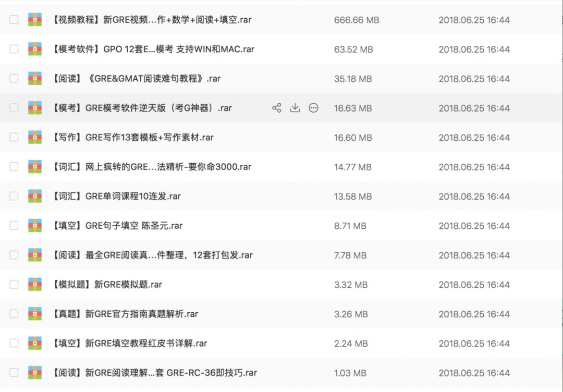Open file 【模考软件】GPO 12套E...模考 支持WIN和MAC.rar
Viewport: 563px width, 392px height.
point(153,49)
